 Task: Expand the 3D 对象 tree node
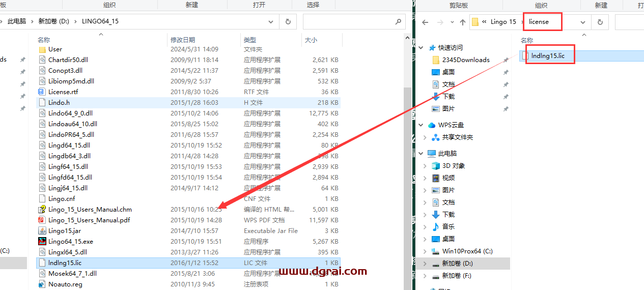[x=425, y=165]
